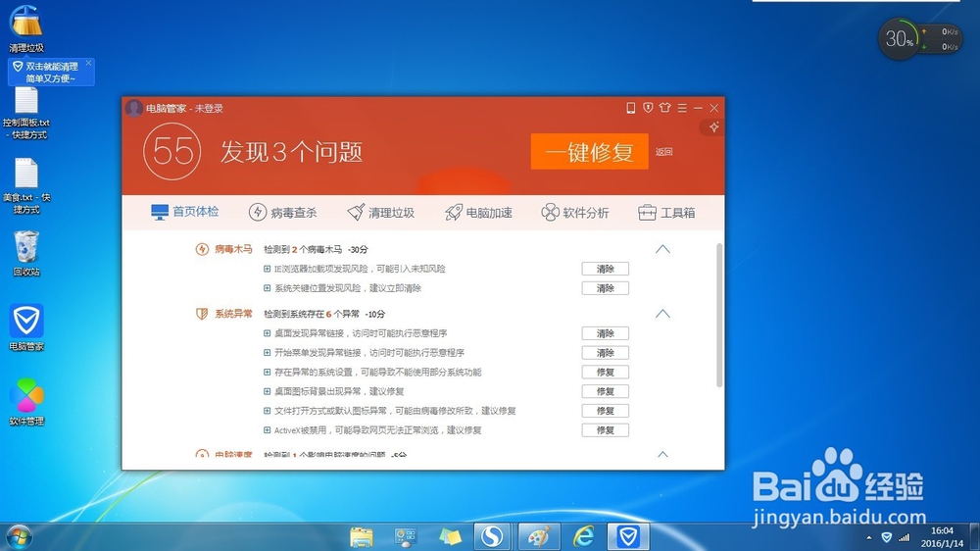Click 修复 for ActiveX被禁用

(x=605, y=430)
